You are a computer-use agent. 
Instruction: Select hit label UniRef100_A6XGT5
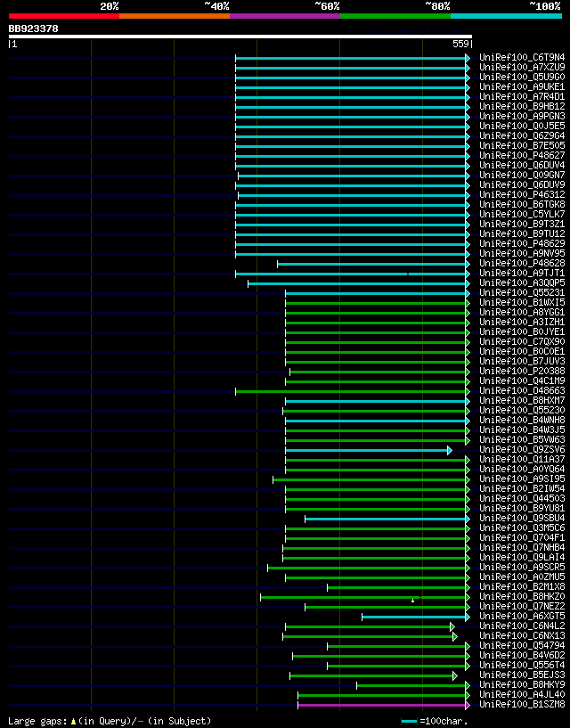522,616
